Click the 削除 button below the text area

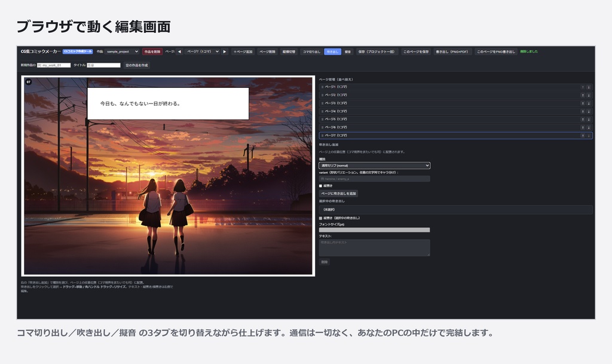click(x=325, y=262)
